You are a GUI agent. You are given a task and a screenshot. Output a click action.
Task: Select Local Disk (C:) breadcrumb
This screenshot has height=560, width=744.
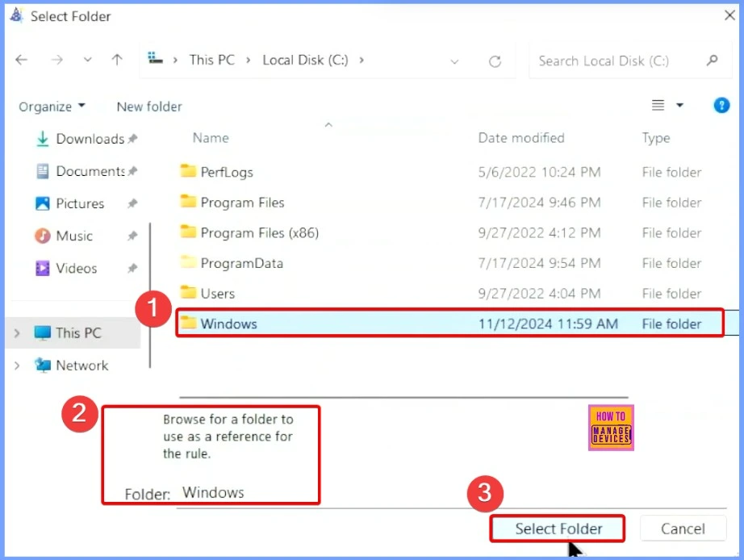point(305,60)
